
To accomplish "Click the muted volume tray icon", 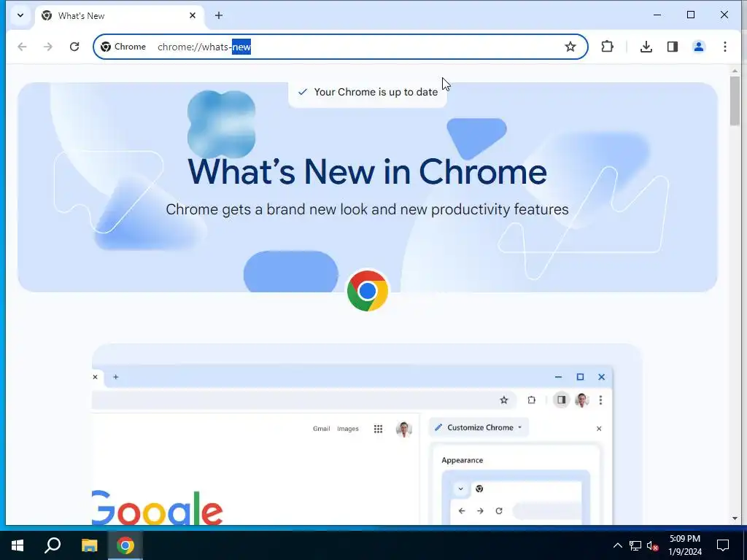I will (653, 545).
